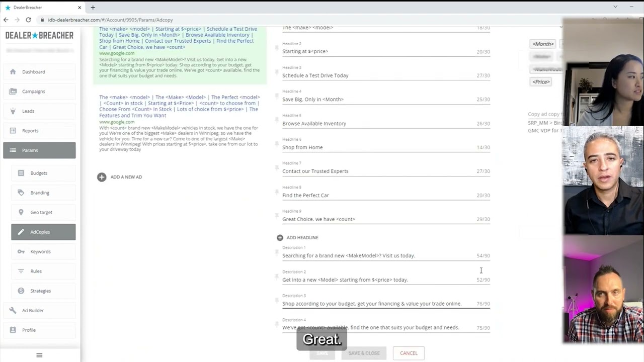This screenshot has width=644, height=362.
Task: Click the Keywords key icon
Action: point(21,251)
